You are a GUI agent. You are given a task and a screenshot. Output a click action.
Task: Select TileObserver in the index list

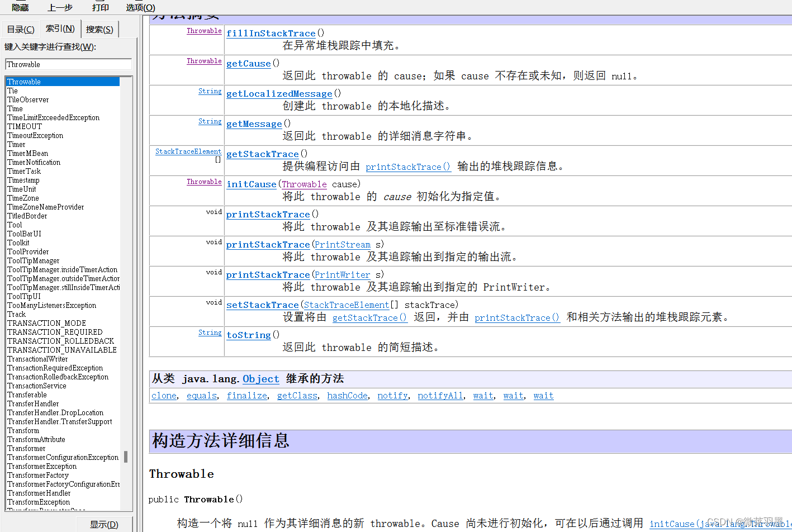(x=28, y=99)
